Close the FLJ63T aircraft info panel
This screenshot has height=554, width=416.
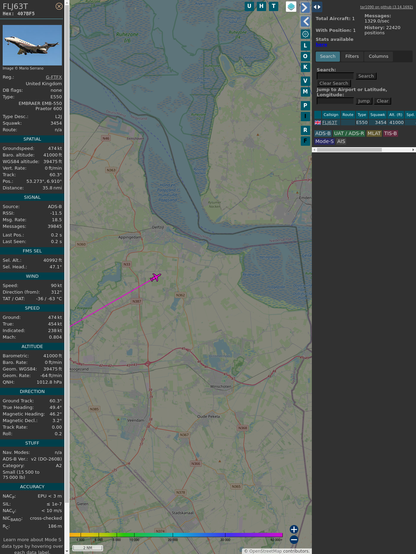[x=59, y=6]
